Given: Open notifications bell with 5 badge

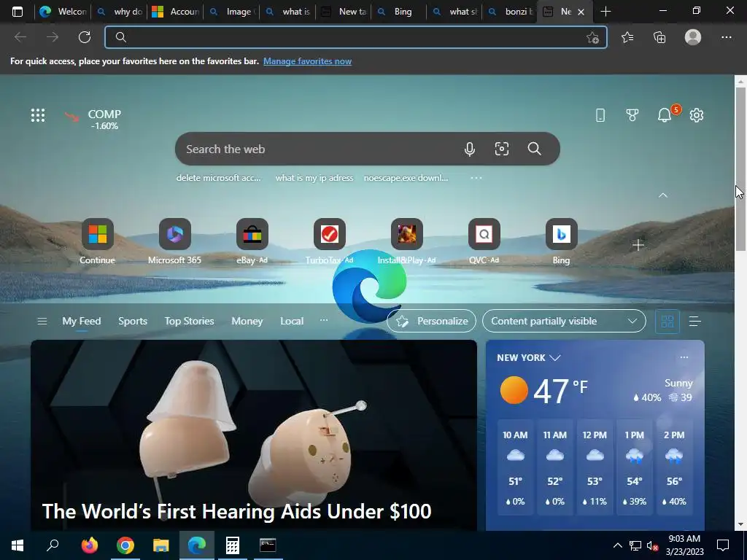Looking at the screenshot, I should point(665,114).
